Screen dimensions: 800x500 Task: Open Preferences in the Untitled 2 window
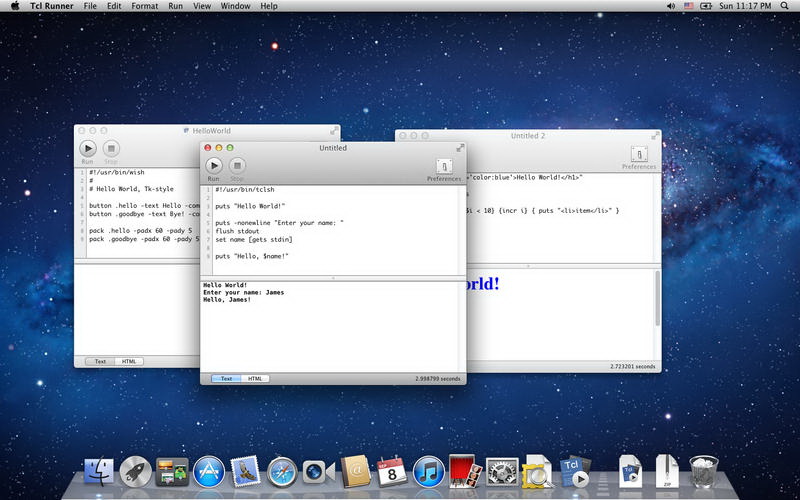click(639, 155)
